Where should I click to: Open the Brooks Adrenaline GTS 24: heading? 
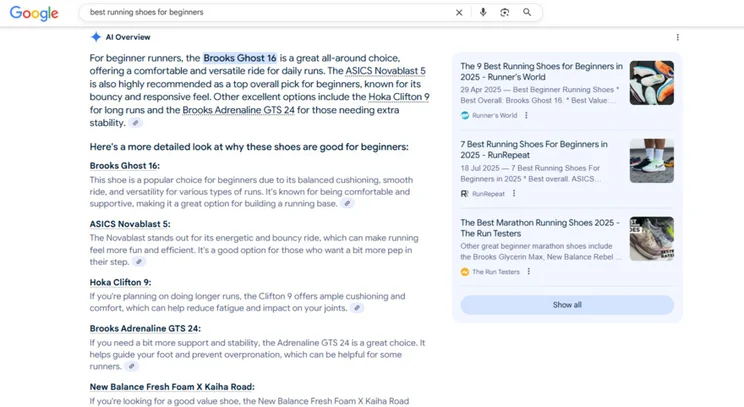pyautogui.click(x=145, y=328)
